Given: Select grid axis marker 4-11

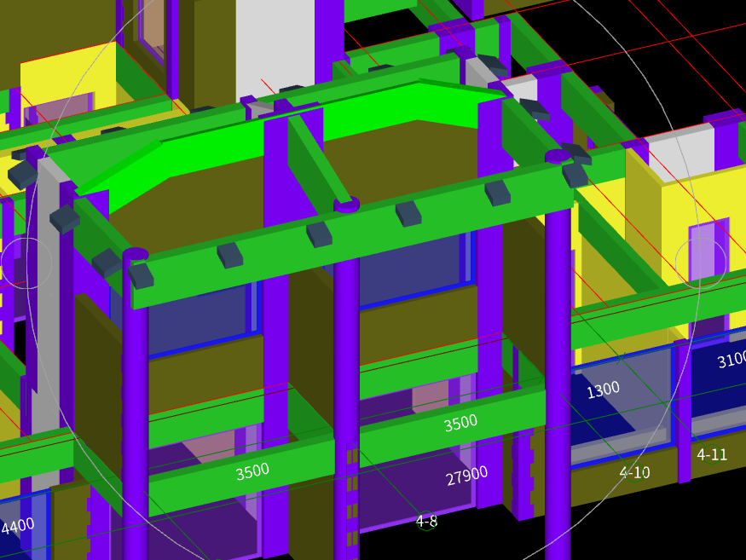Looking at the screenshot, I should tap(712, 454).
